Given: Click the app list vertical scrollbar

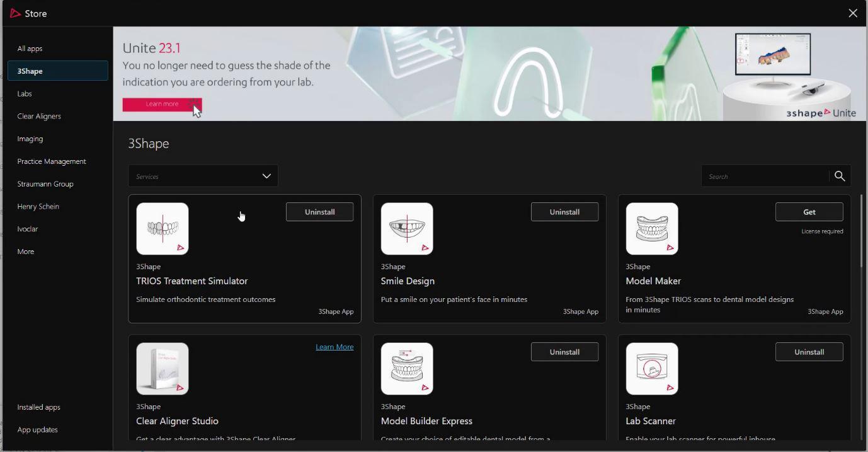Looking at the screenshot, I should (861, 231).
